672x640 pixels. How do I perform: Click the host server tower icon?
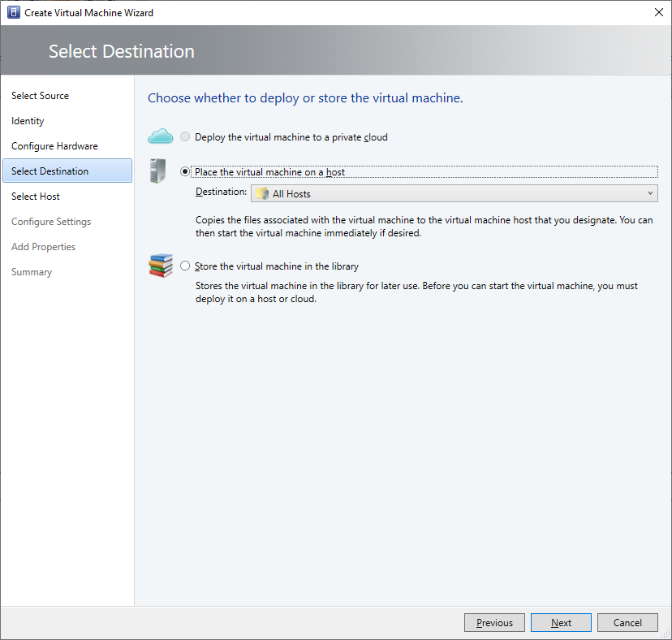[157, 171]
